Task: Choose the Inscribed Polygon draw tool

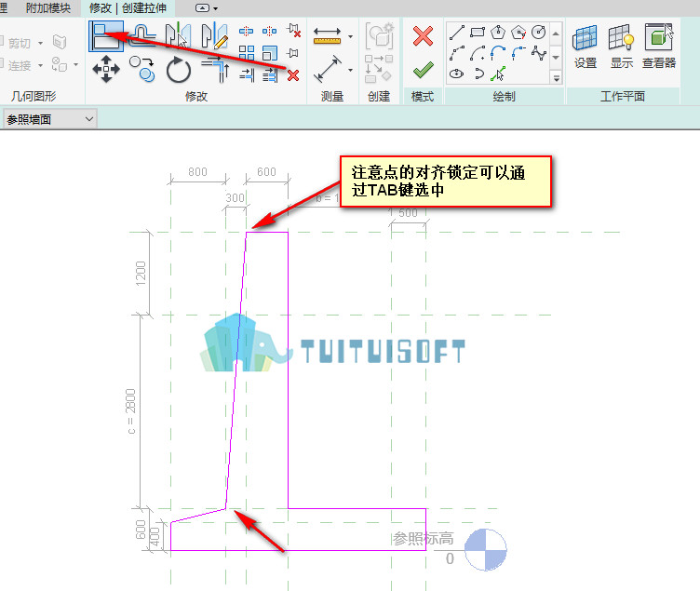Action: [x=498, y=33]
